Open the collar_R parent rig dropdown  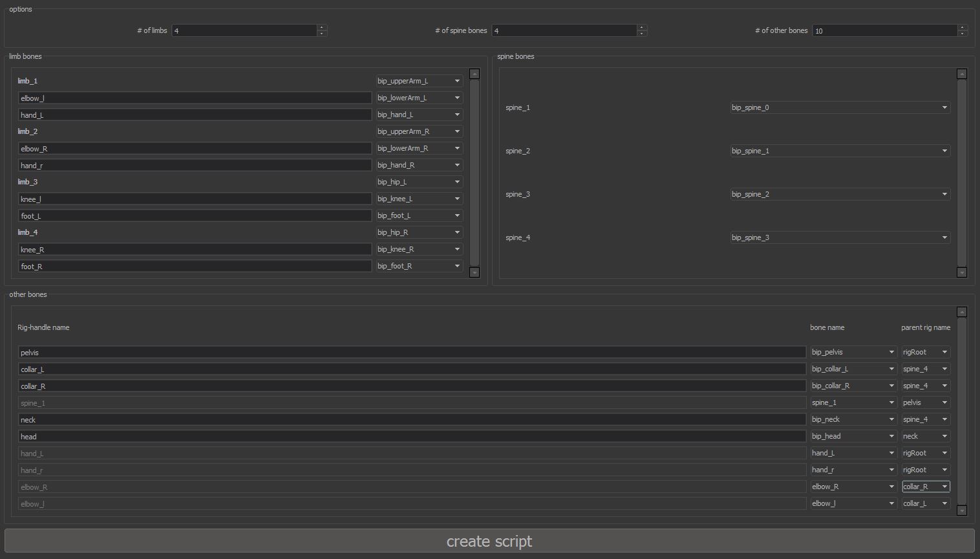(x=926, y=487)
